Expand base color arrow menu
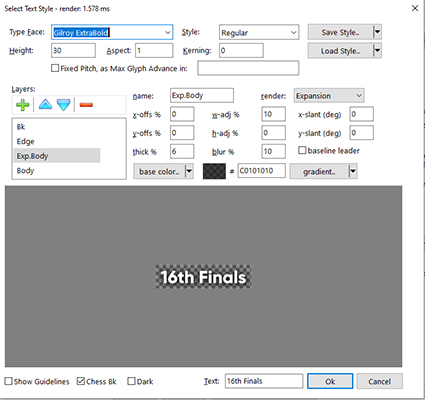The height and width of the screenshot is (400, 425). tap(189, 171)
